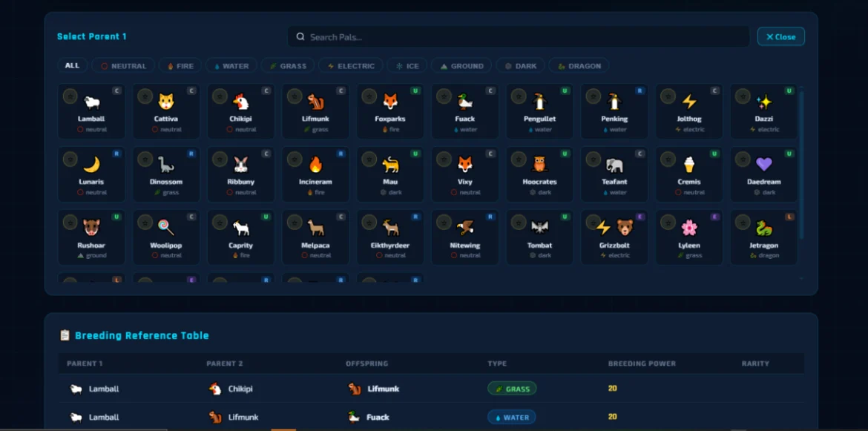Image resolution: width=868 pixels, height=431 pixels.
Task: Toggle the favorite star on Jetragon
Action: pos(743,222)
